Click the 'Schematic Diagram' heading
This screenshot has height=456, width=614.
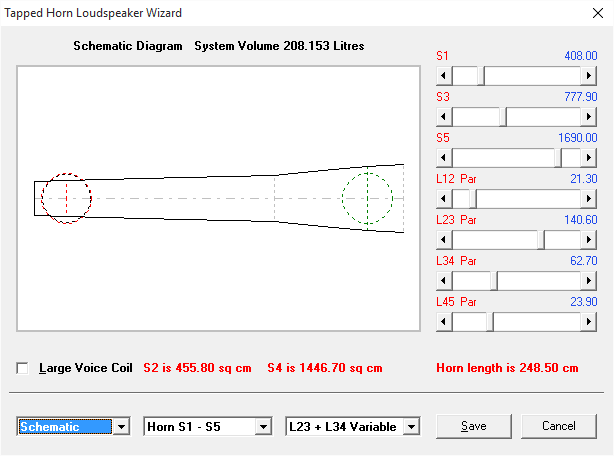coord(128,46)
